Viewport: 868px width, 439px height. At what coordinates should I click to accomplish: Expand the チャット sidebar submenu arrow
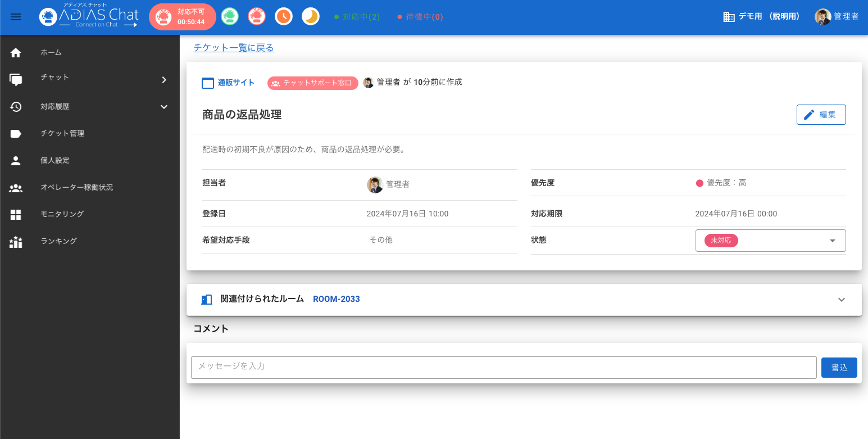[x=164, y=80]
